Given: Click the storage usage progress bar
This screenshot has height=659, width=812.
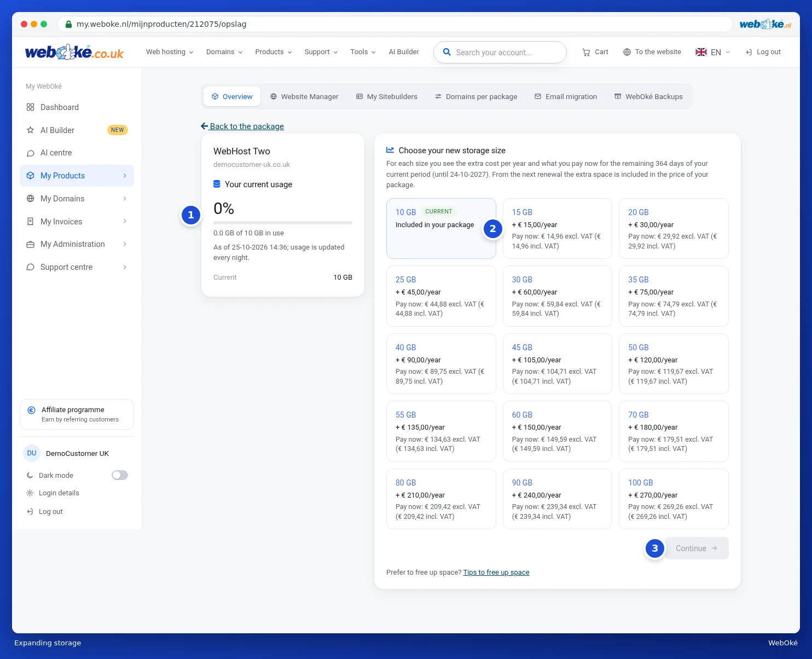Looking at the screenshot, I should [x=283, y=223].
